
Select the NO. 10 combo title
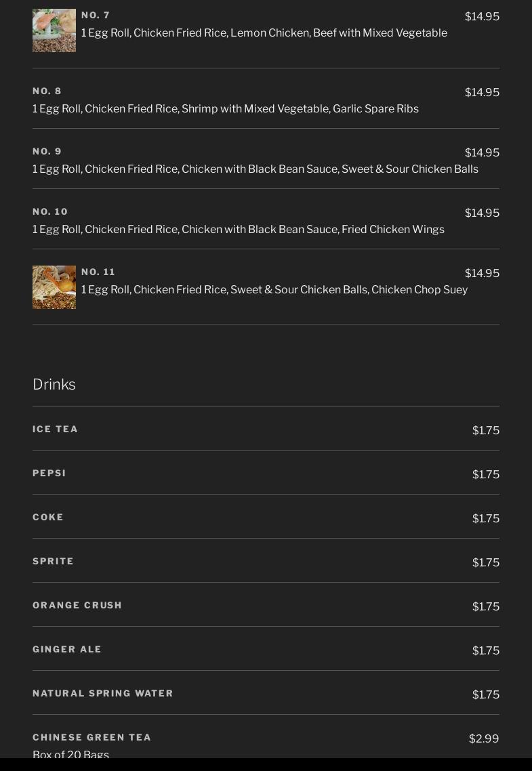coord(50,211)
